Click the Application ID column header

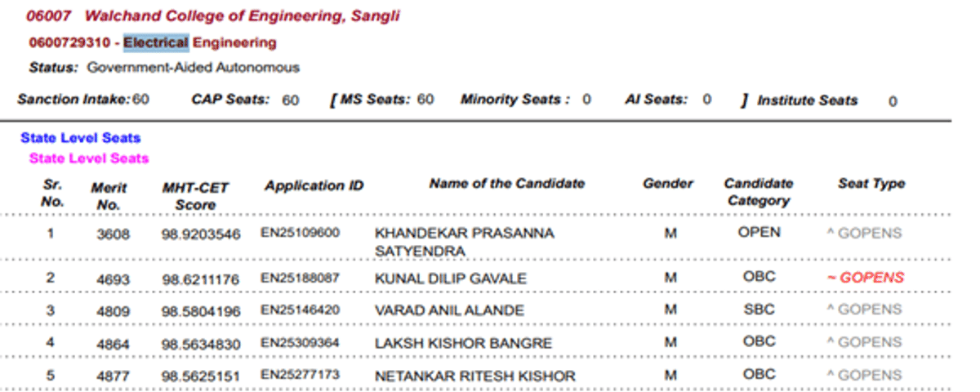pyautogui.click(x=314, y=186)
